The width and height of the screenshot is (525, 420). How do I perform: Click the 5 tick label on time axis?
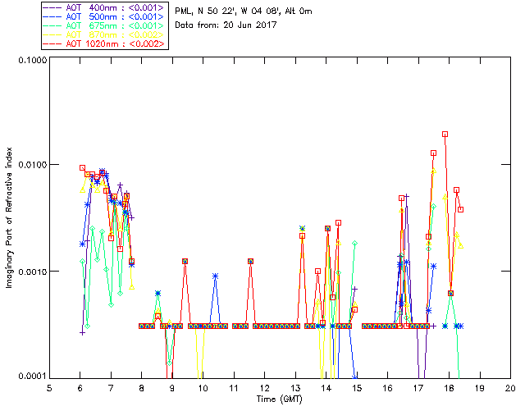coord(49,387)
